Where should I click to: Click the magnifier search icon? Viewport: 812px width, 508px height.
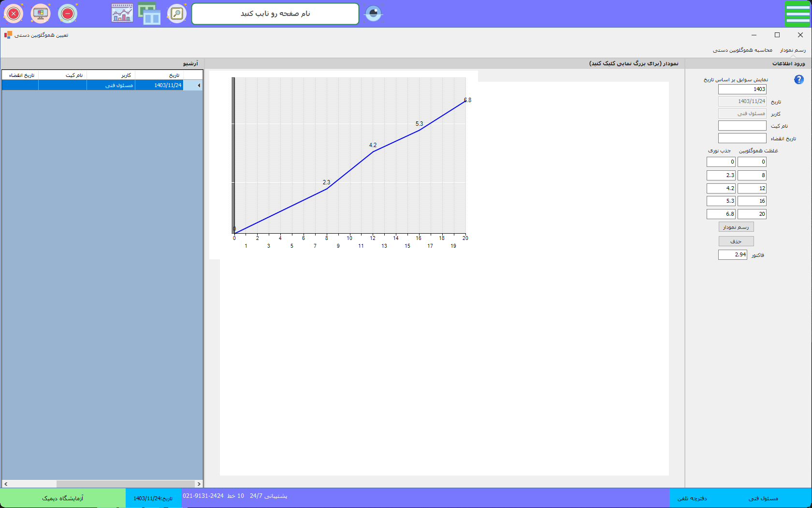point(177,14)
